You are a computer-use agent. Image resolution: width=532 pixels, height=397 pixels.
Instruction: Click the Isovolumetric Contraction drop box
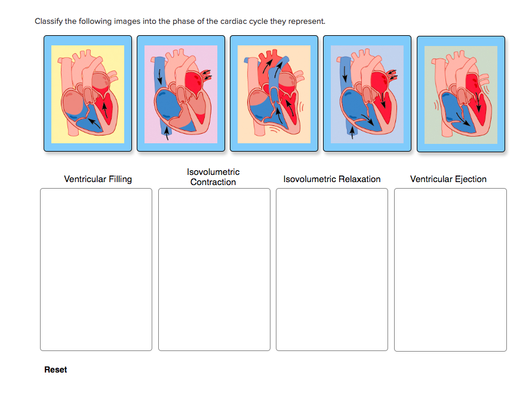[x=214, y=269]
